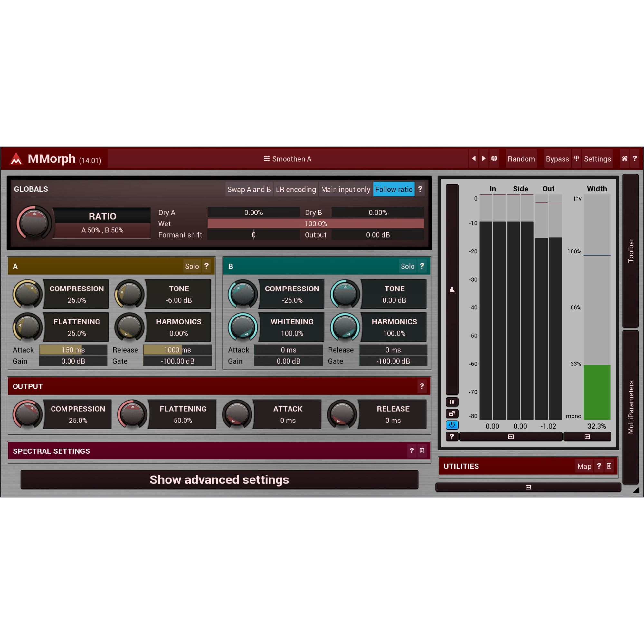Solo input B
The width and height of the screenshot is (644, 644).
407,266
